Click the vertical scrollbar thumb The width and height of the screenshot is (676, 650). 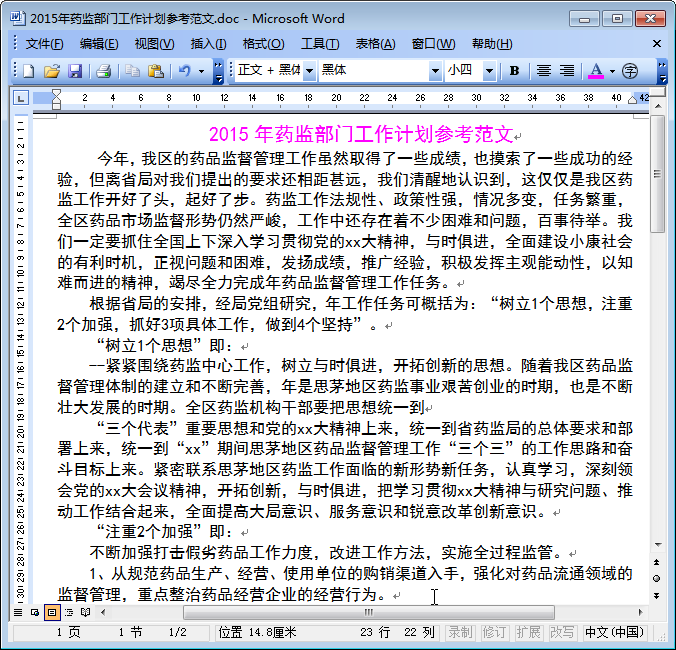click(x=657, y=174)
